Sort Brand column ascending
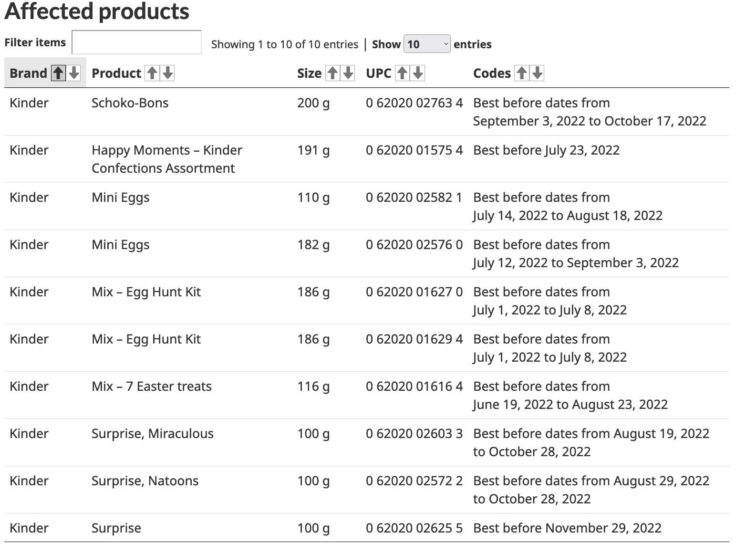Screen dimensions: 756x554 (58, 73)
